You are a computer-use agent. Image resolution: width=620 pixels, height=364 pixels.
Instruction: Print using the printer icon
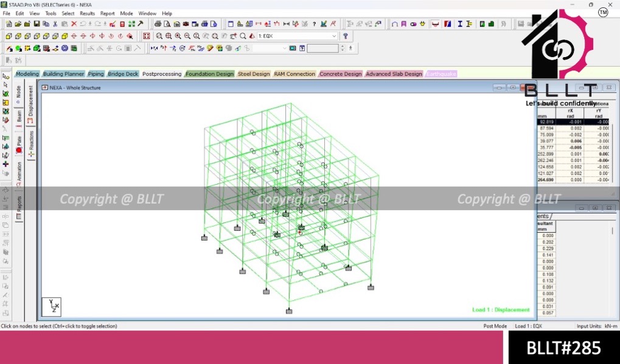point(158,24)
